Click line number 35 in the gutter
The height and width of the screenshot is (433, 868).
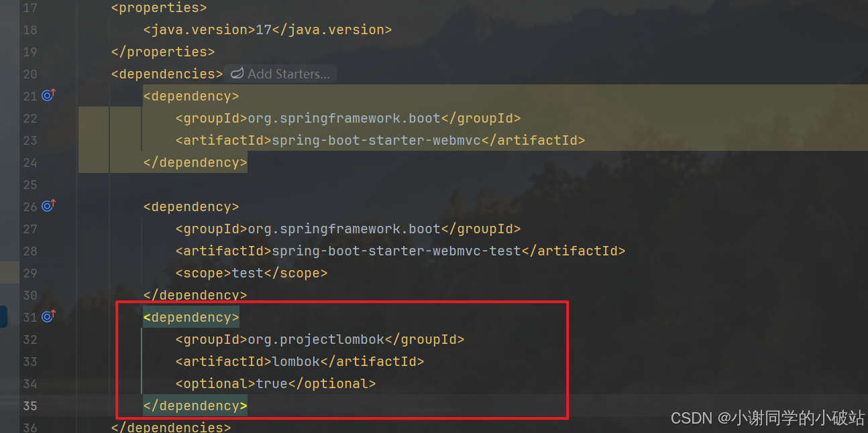coord(30,406)
